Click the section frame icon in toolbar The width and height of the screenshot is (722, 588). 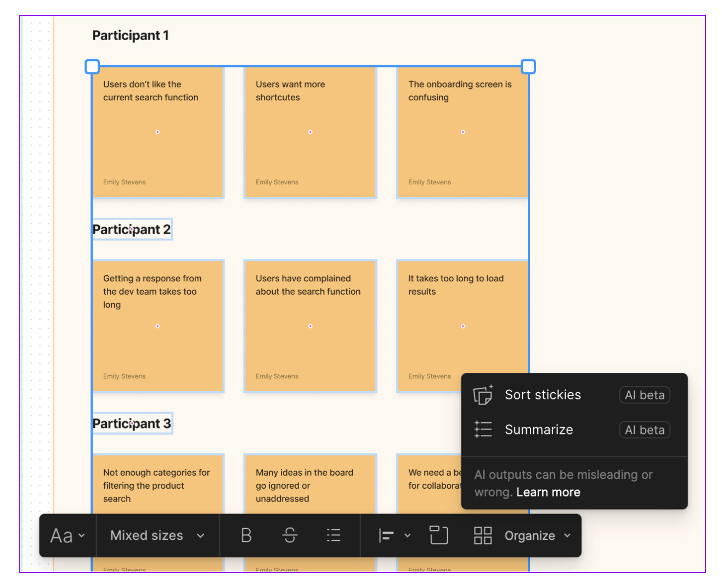[439, 535]
